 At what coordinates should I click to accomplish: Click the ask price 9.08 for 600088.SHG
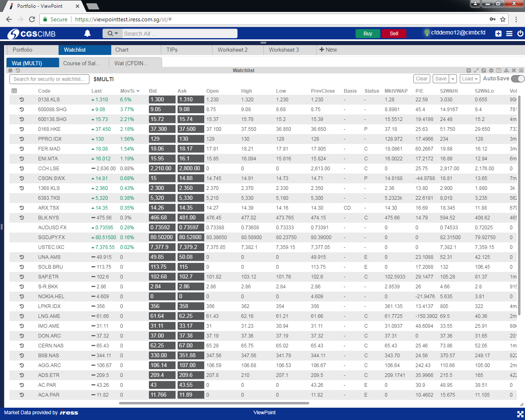point(191,110)
